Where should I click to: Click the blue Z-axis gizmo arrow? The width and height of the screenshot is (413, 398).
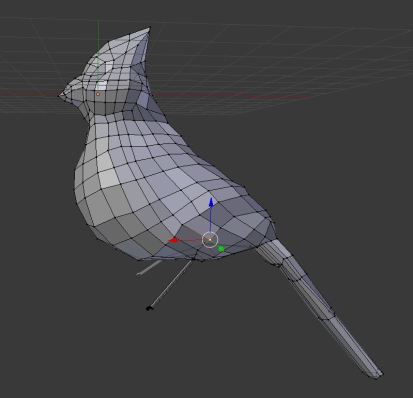pyautogui.click(x=211, y=203)
